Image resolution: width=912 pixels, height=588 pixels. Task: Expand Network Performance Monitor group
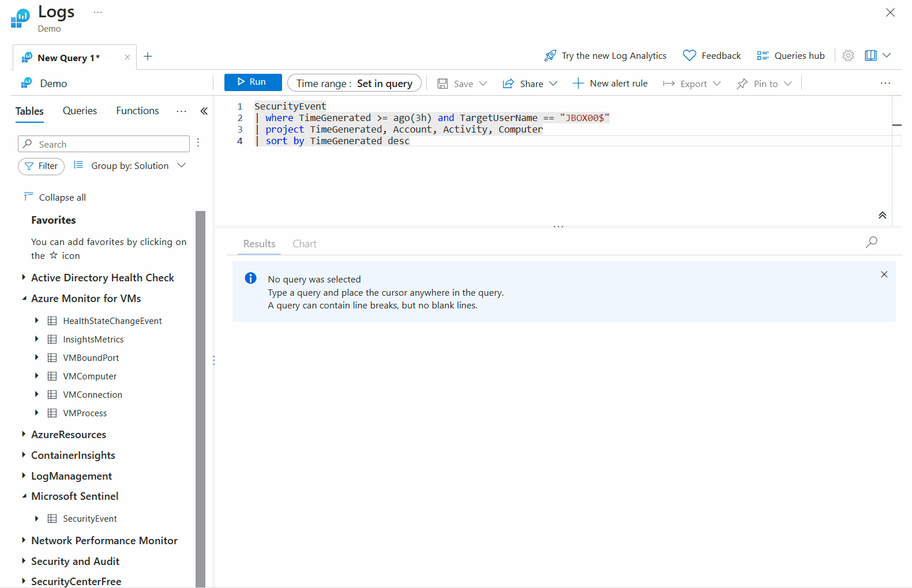point(24,540)
